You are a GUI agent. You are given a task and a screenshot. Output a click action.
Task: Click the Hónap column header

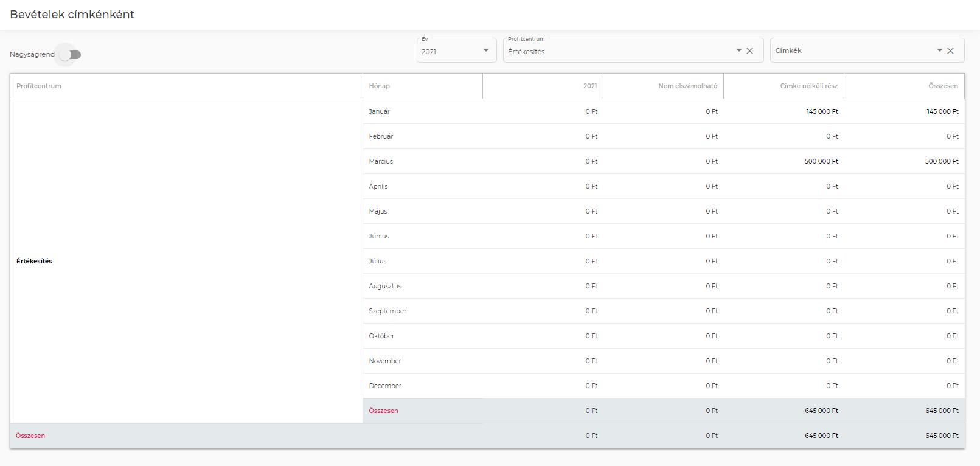423,86
